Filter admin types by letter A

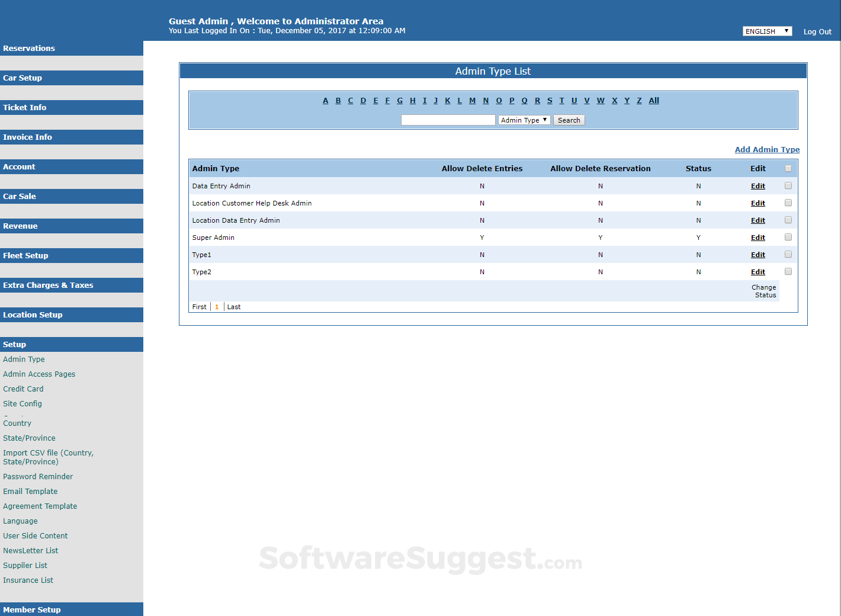tap(325, 100)
